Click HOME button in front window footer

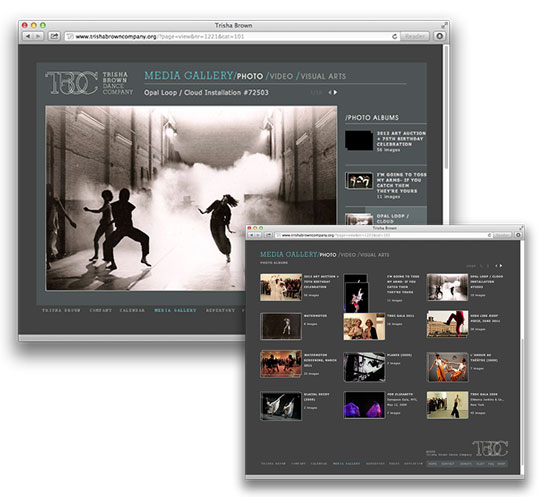click(x=432, y=464)
